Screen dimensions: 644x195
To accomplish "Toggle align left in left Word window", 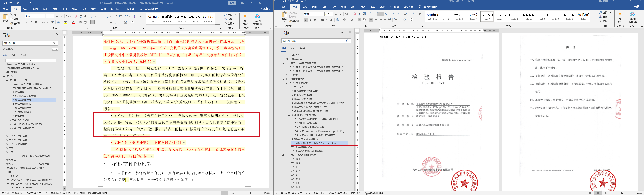I will click(92, 22).
